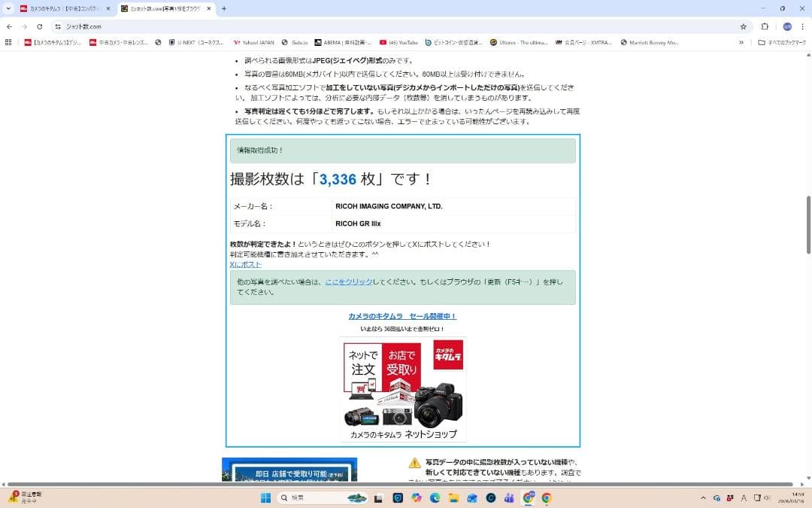Go back to the previous page
This screenshot has width=812, height=508.
pyautogui.click(x=9, y=26)
